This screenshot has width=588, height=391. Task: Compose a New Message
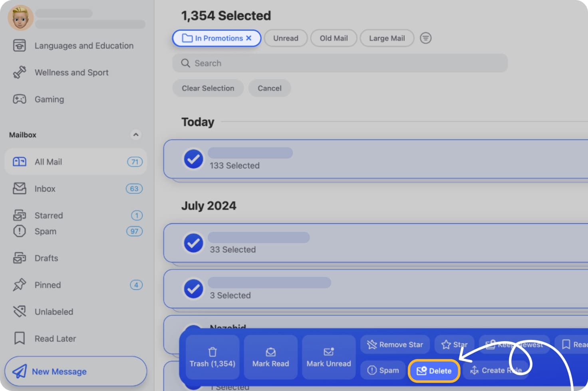click(x=75, y=371)
